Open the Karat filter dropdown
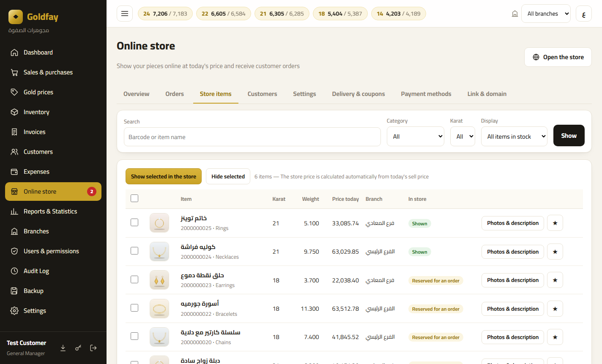 click(x=462, y=137)
